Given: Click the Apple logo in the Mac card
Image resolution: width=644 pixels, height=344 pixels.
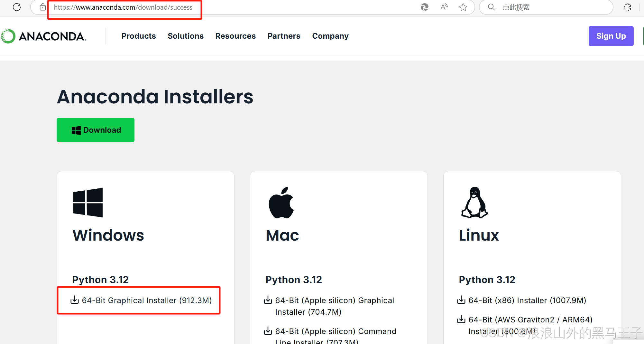Looking at the screenshot, I should pos(281,203).
